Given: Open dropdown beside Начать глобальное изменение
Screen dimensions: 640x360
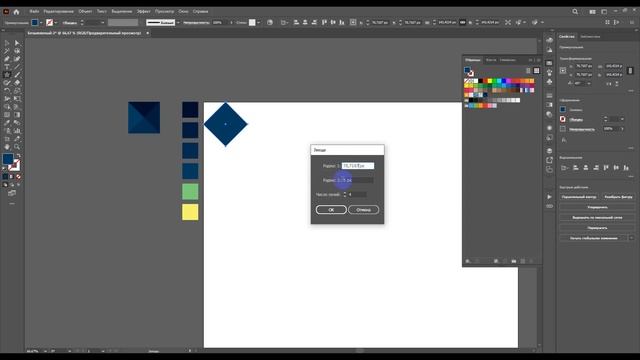Looking at the screenshot, I should point(631,238).
